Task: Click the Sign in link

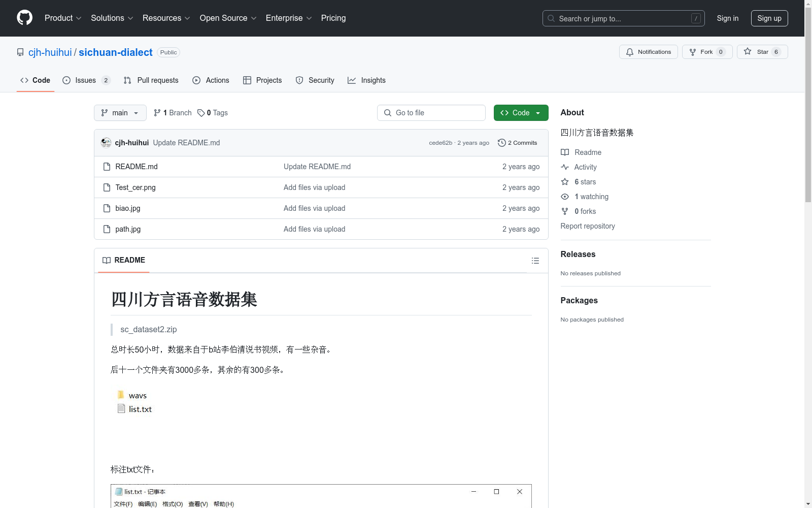Action: pos(727,18)
